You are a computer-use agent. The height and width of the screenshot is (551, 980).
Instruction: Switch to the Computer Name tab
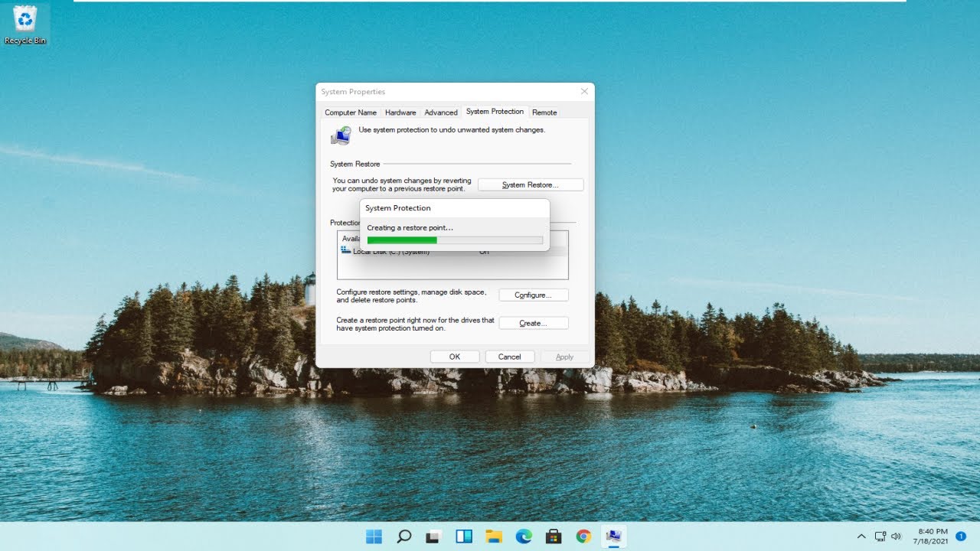[x=351, y=112]
